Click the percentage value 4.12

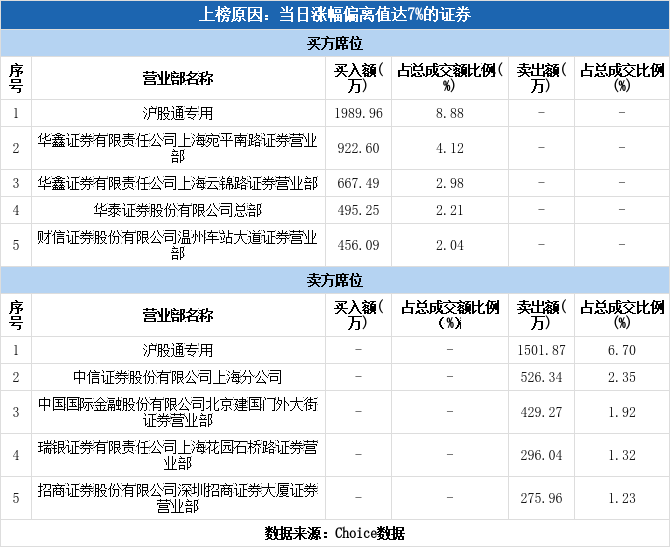(x=450, y=148)
